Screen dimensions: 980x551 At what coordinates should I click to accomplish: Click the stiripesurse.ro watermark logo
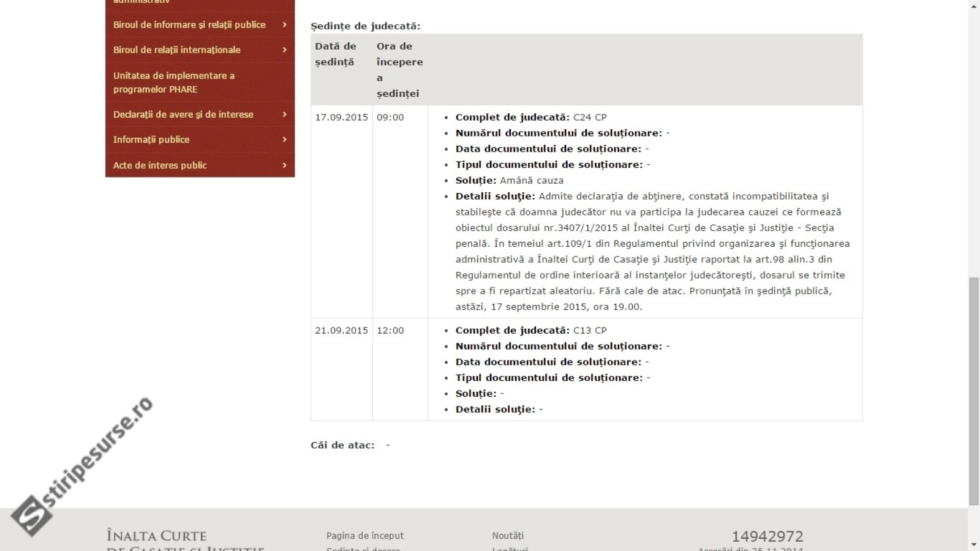(83, 465)
